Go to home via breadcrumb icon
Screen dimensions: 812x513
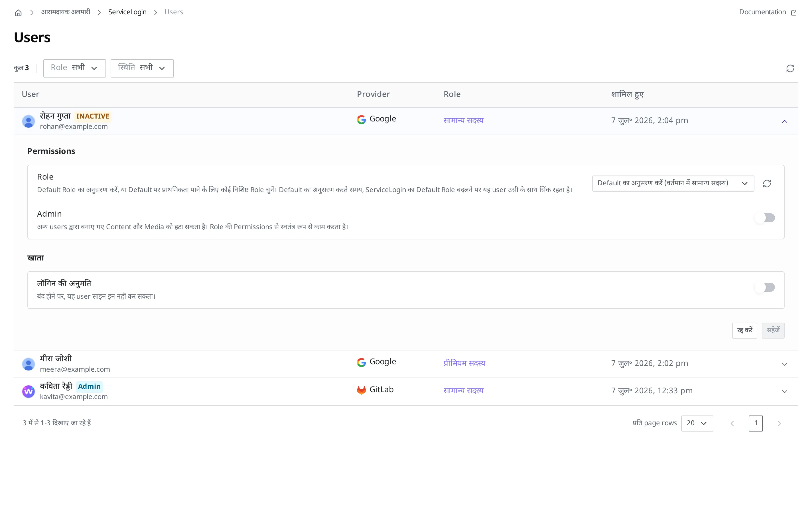click(x=18, y=13)
